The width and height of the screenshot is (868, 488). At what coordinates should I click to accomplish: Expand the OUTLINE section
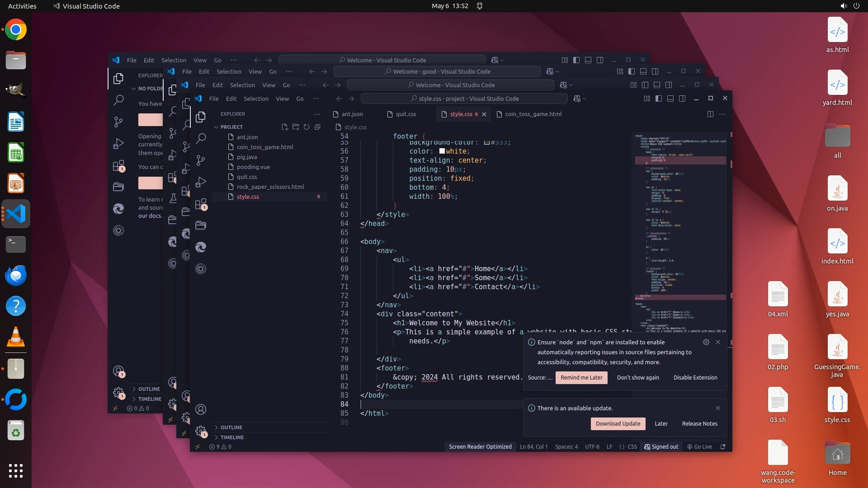click(231, 427)
